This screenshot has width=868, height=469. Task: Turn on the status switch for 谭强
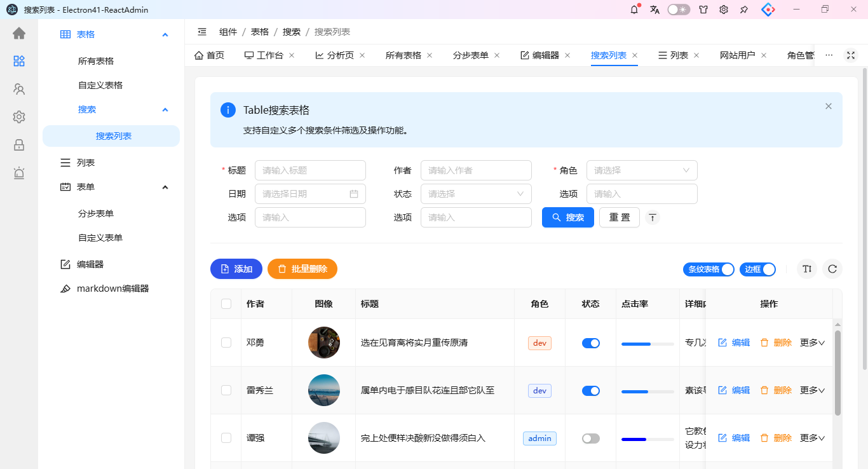(x=591, y=438)
